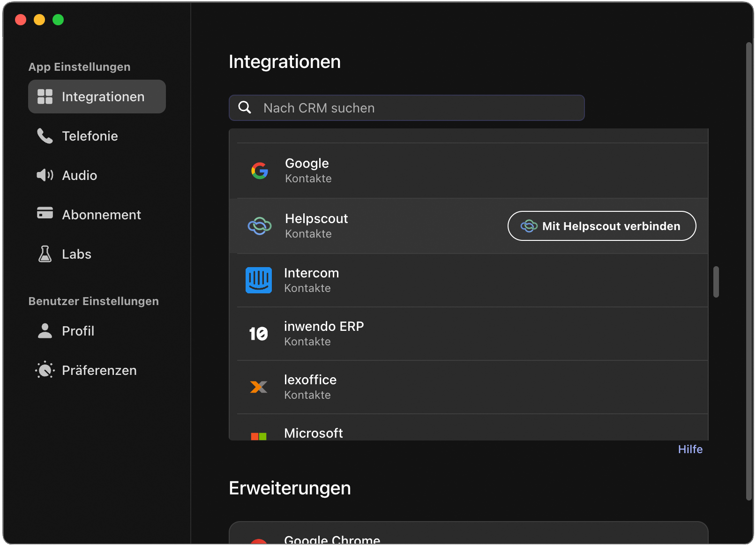
Task: Click the Labs flask icon
Action: (x=45, y=254)
